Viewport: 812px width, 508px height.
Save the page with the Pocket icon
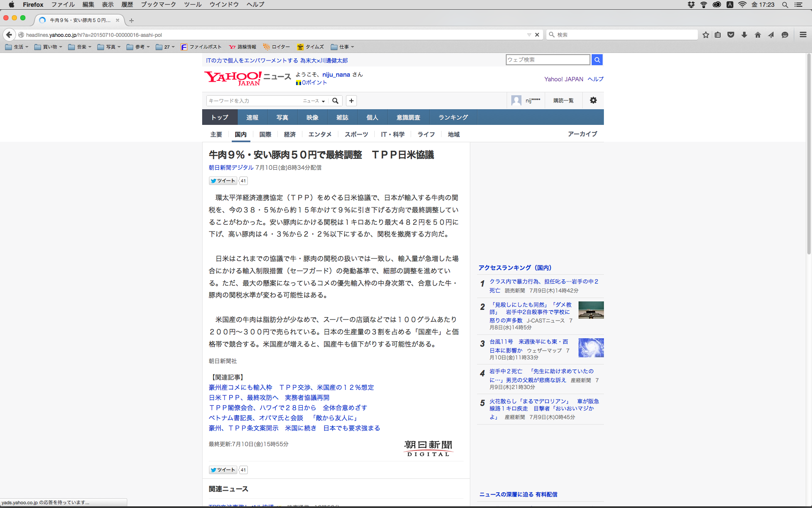[731, 35]
